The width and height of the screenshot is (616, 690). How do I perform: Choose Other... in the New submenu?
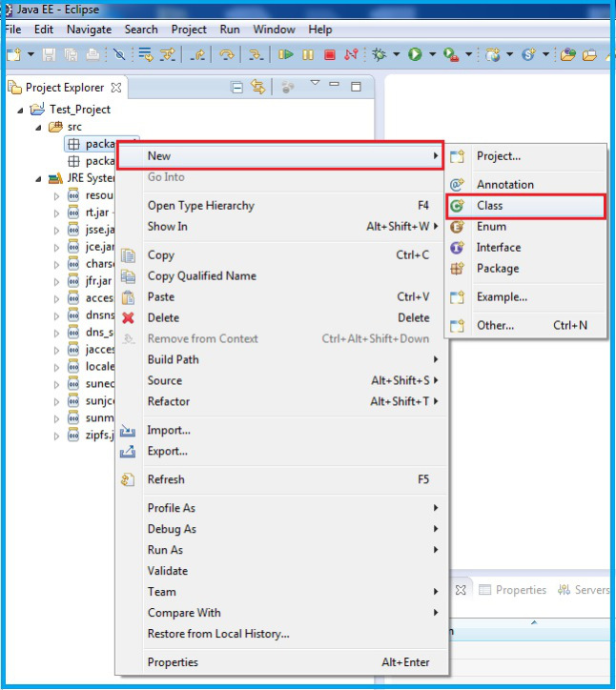(x=525, y=326)
